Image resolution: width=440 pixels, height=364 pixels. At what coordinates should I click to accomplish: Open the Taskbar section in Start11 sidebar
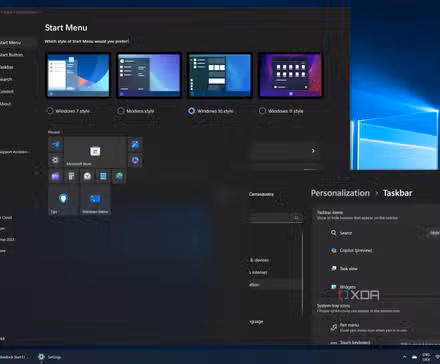click(x=7, y=67)
